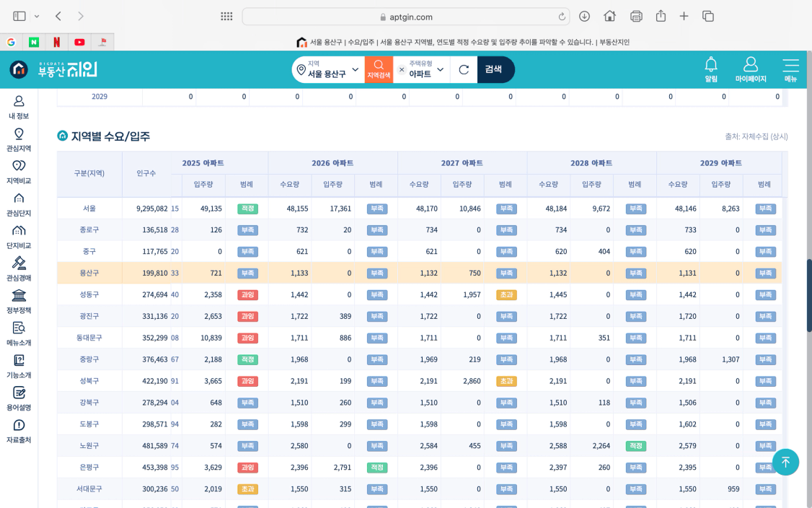Open the 내 정보 sidebar icon

[x=19, y=108]
